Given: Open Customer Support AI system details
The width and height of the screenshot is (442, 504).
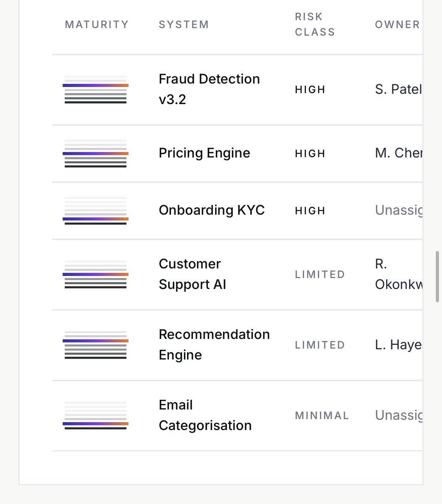Looking at the screenshot, I should 192,274.
